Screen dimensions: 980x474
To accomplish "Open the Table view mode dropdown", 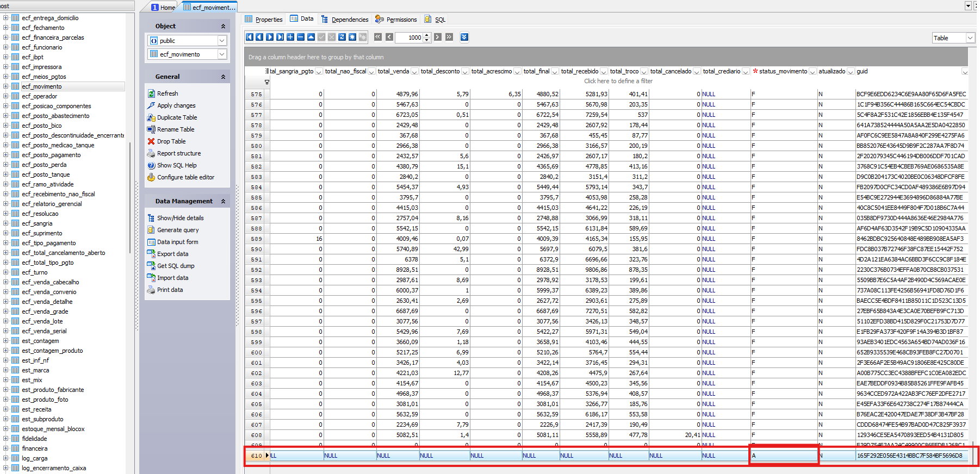I will point(970,38).
